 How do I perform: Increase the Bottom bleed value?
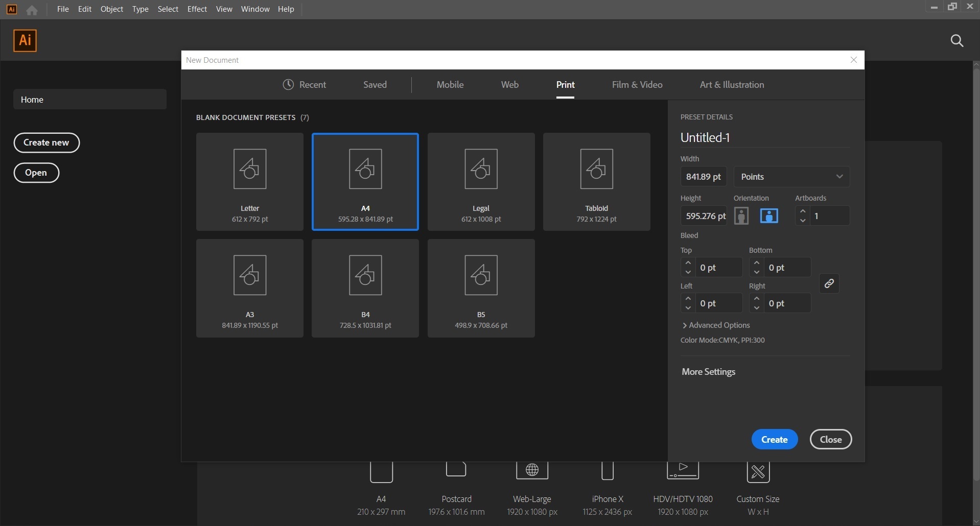tap(757, 263)
